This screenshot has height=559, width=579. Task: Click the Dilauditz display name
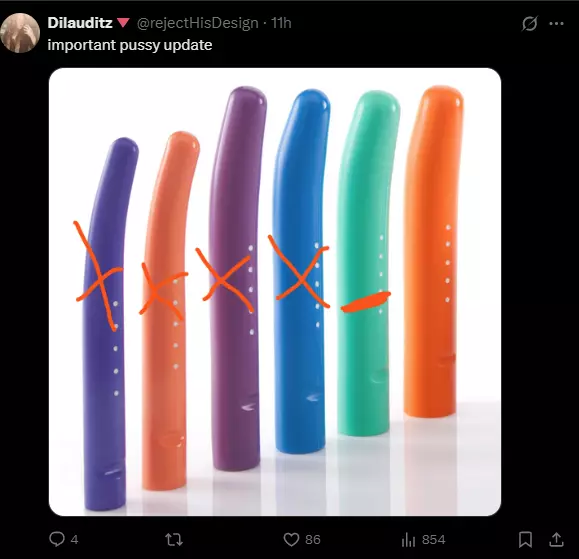point(80,23)
